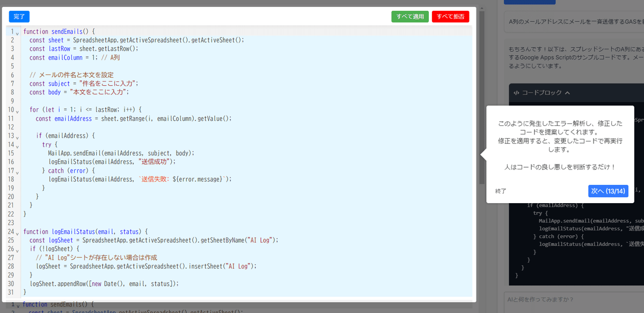The height and width of the screenshot is (313, 644).
Task: Click the const body line in the editor
Action: click(79, 92)
